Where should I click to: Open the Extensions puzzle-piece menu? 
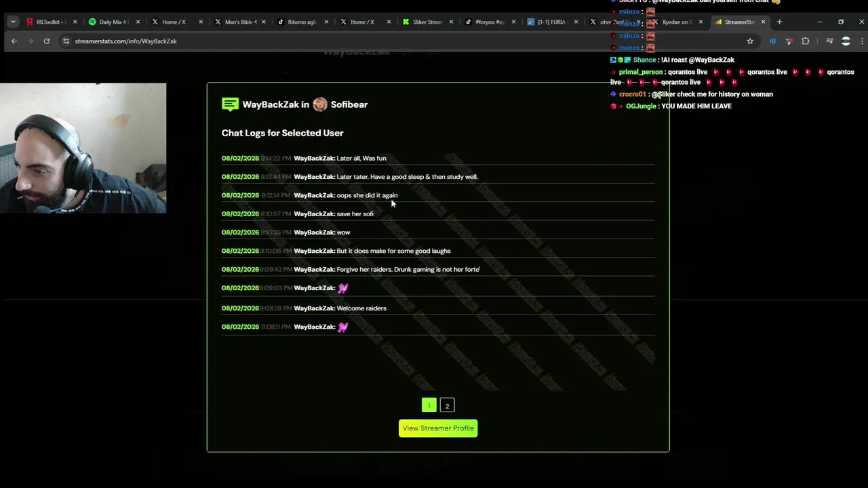(806, 41)
